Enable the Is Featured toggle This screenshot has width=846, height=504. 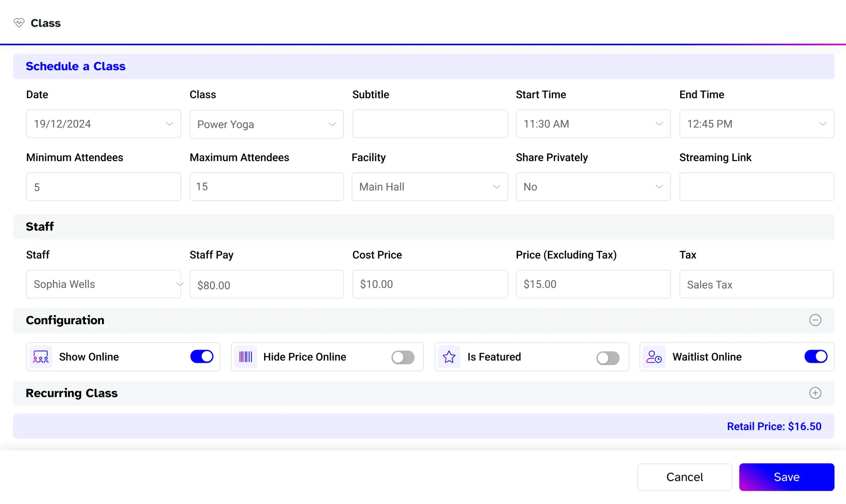click(608, 357)
